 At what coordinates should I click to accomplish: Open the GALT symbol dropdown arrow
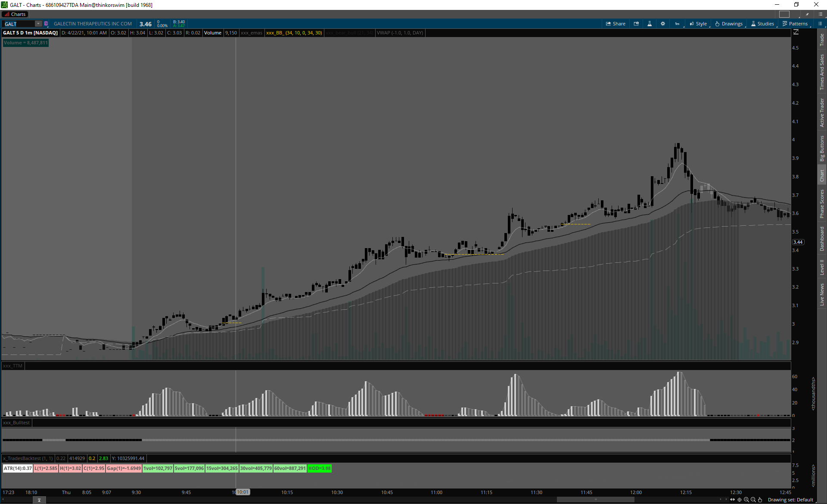(38, 24)
